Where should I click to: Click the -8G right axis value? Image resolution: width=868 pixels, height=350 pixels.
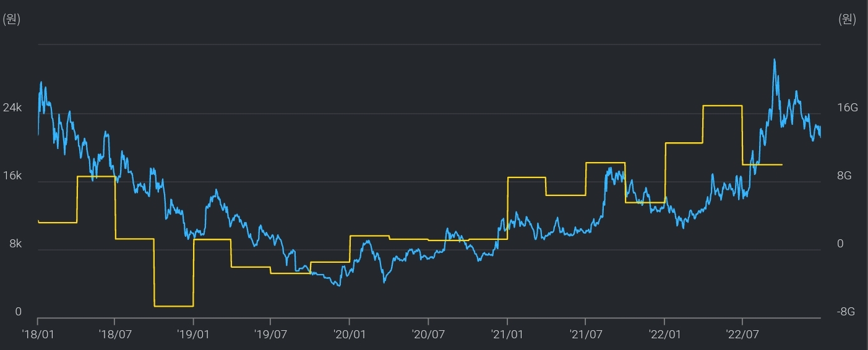pos(846,312)
